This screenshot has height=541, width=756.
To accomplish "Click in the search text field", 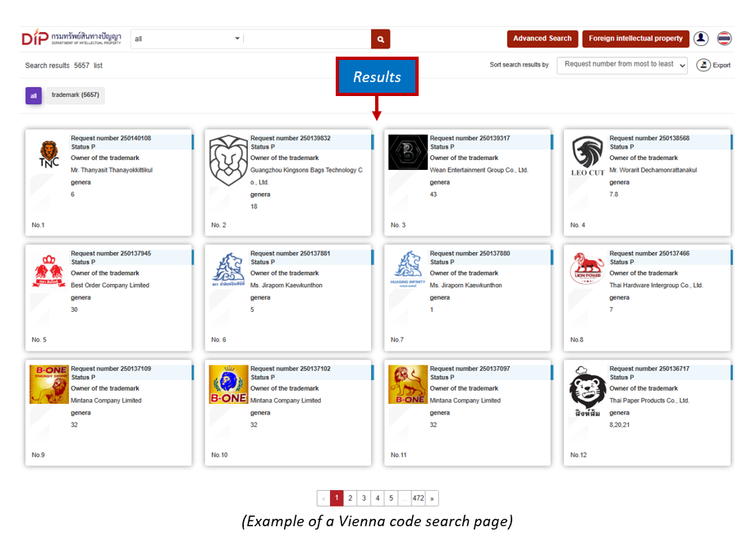I will 307,39.
